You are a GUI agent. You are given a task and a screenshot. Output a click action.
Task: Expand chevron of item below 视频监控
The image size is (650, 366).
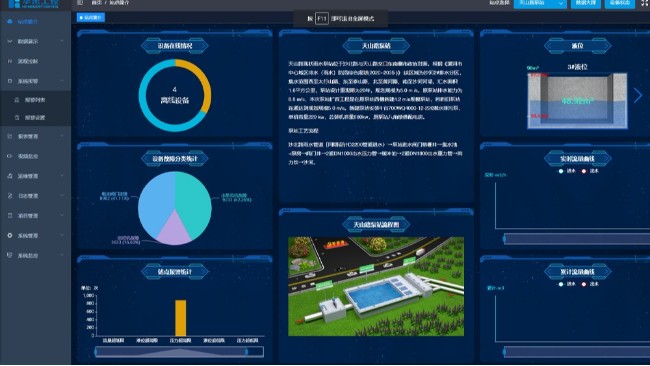[62, 176]
